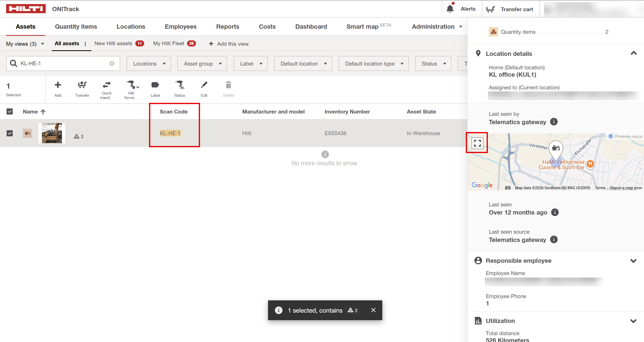The image size is (644, 342).
Task: Click the Status tool icon
Action: tap(180, 85)
